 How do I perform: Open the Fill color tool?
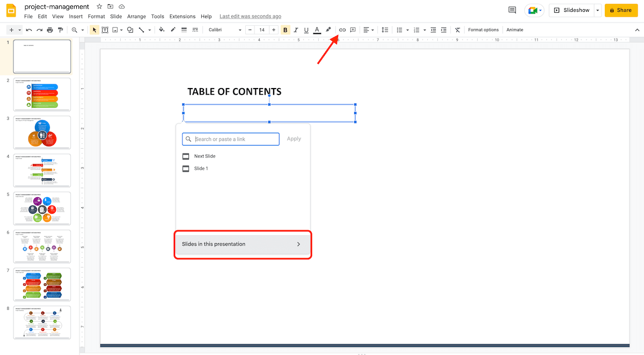pos(161,30)
